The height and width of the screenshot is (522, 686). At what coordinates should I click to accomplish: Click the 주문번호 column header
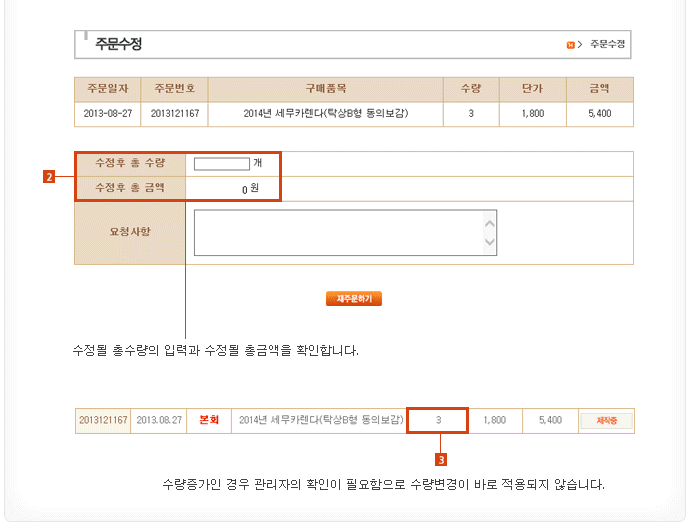pos(174,89)
